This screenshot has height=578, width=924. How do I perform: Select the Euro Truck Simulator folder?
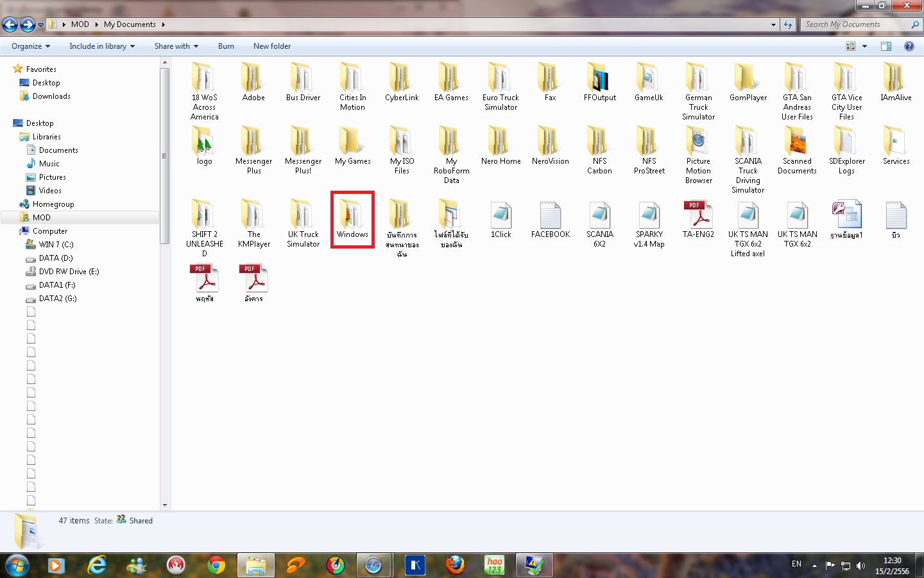(501, 87)
